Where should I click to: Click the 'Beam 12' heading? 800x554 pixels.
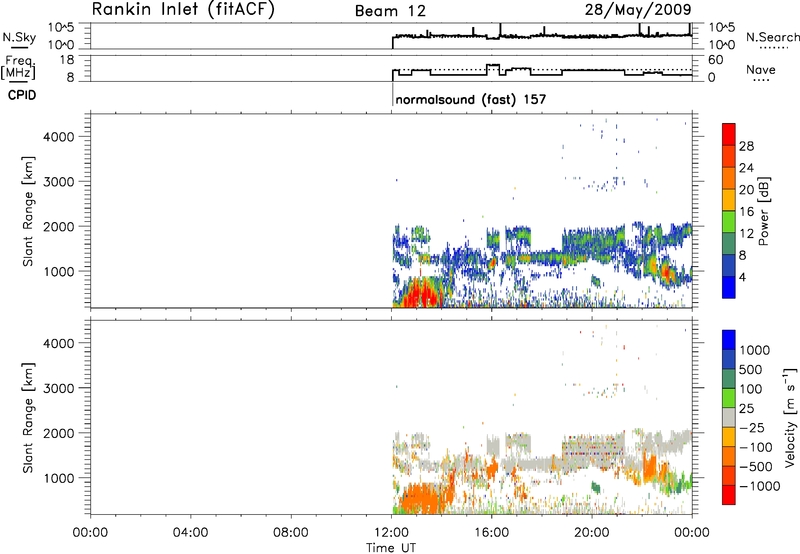(x=390, y=11)
